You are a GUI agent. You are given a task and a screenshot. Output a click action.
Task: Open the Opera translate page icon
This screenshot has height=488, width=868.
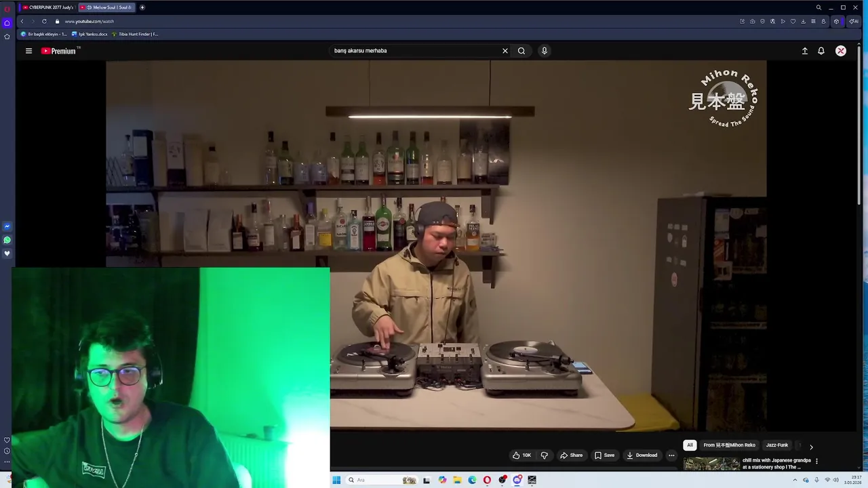click(x=772, y=21)
